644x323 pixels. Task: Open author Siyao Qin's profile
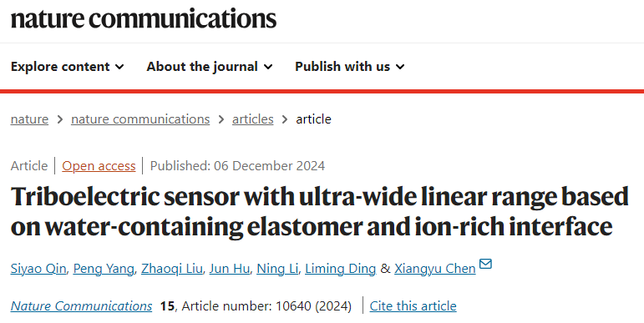(x=38, y=269)
